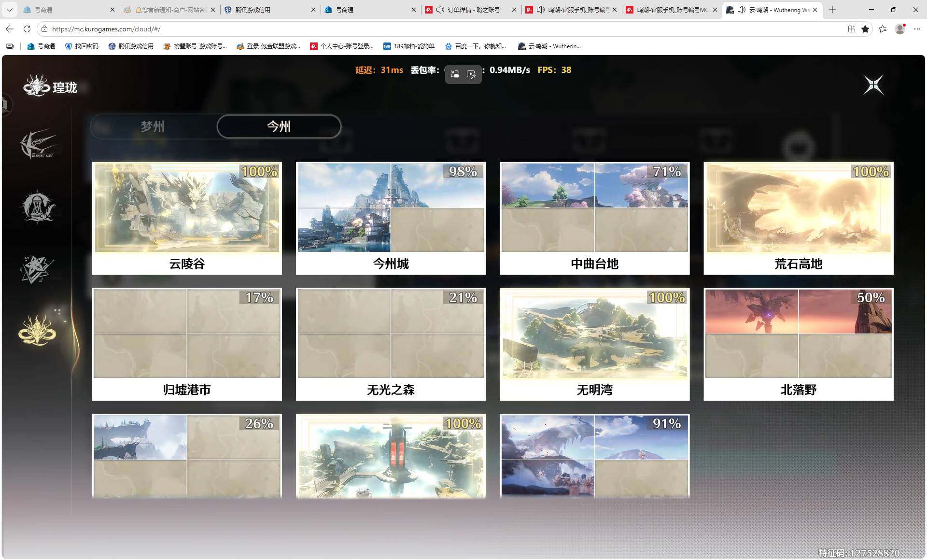Go back to the previous browser page
Image resolution: width=927 pixels, height=560 pixels.
pos(10,29)
